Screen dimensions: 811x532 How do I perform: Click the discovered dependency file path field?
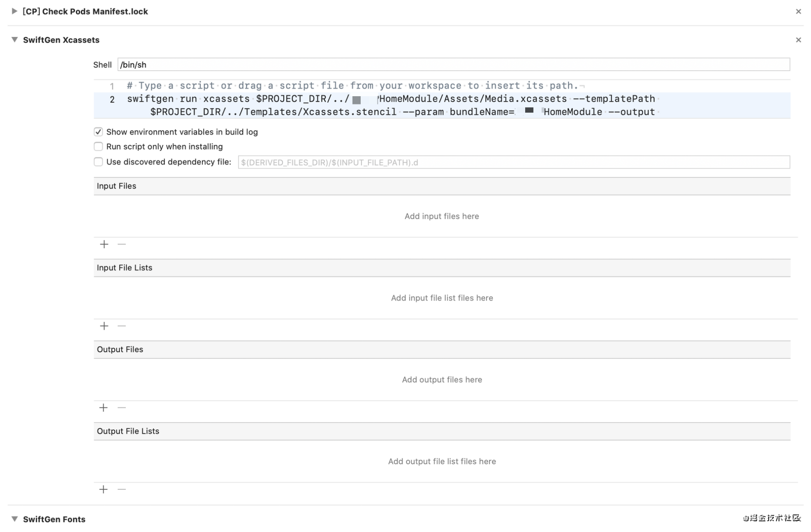click(514, 162)
